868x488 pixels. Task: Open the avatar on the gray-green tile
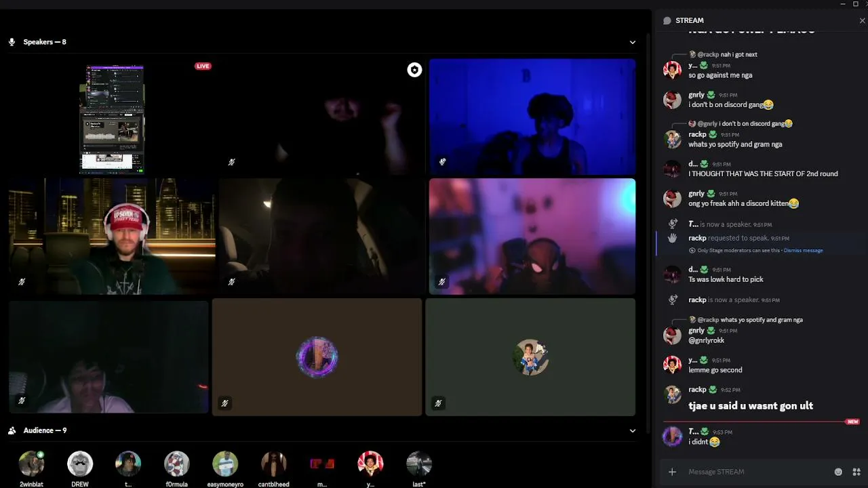click(530, 357)
